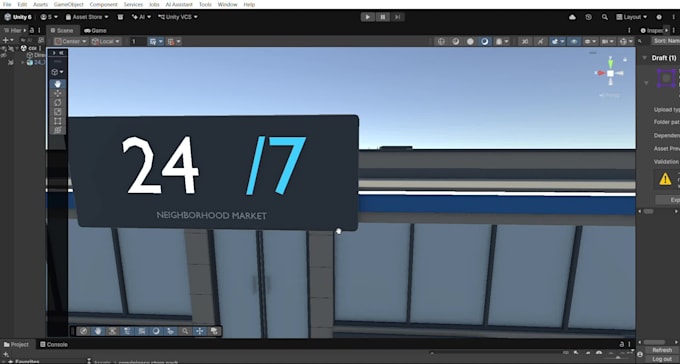Image resolution: width=680 pixels, height=364 pixels.
Task: Click the snap increment value field
Action: coord(137,41)
